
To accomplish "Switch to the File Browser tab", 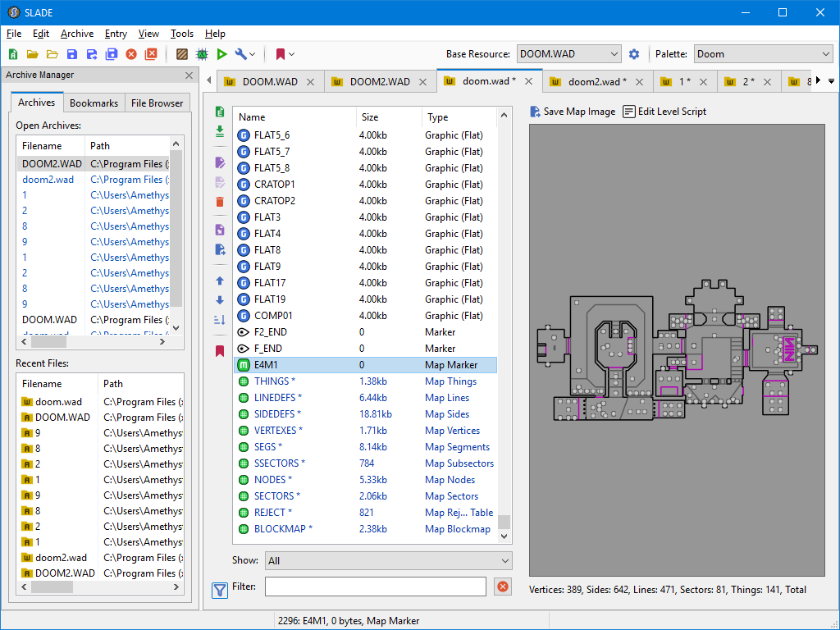I will (157, 103).
